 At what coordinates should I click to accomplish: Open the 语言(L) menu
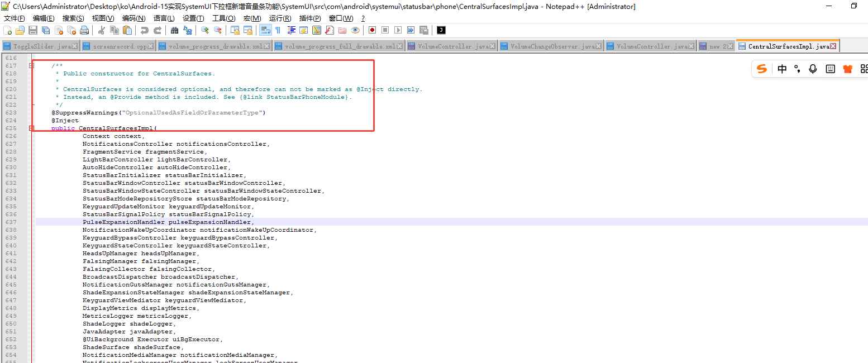pos(164,18)
